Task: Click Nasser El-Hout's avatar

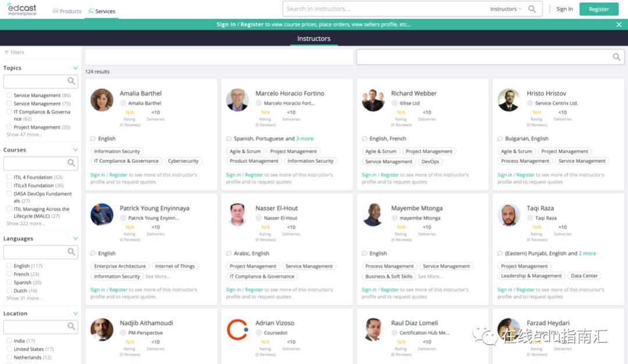Action: (x=237, y=215)
